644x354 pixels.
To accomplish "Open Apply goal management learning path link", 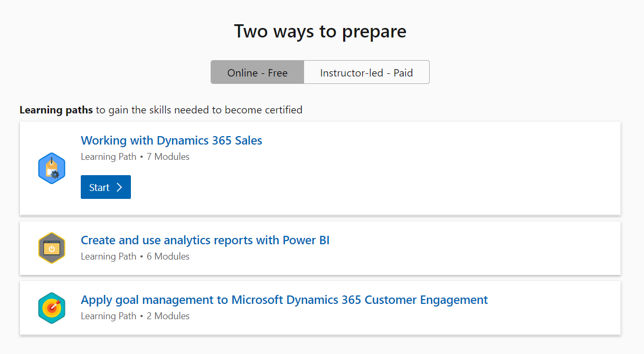I will tap(284, 300).
